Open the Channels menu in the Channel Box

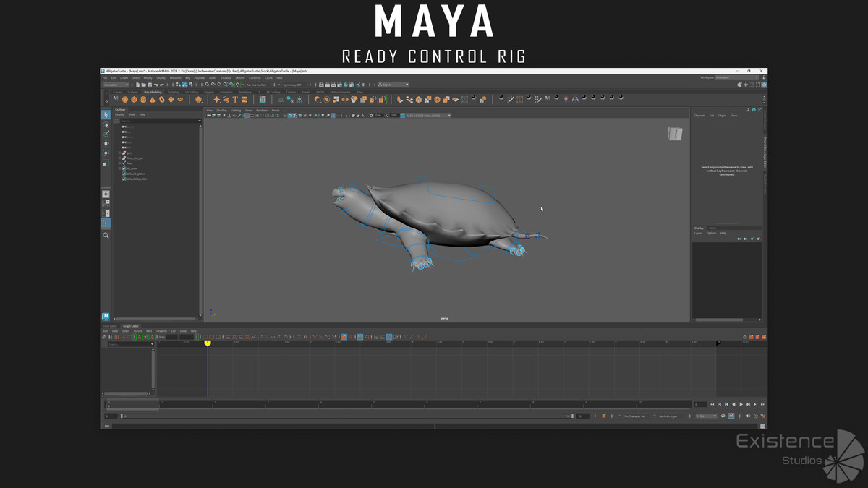click(699, 116)
